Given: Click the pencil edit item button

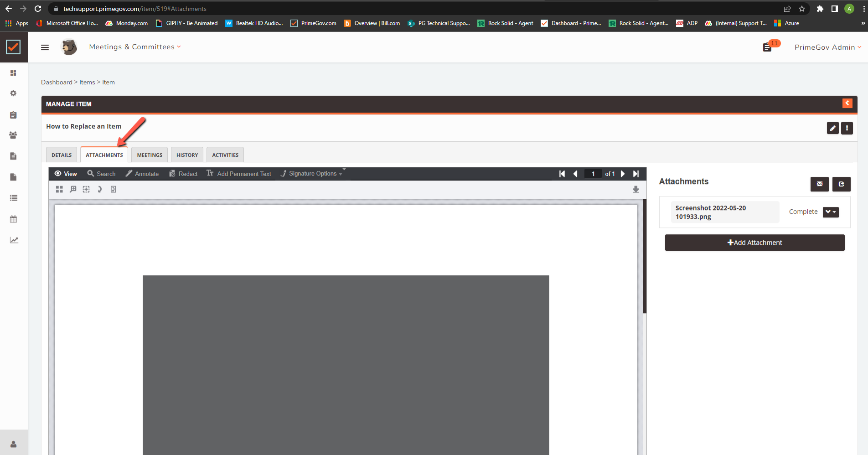Looking at the screenshot, I should (833, 128).
